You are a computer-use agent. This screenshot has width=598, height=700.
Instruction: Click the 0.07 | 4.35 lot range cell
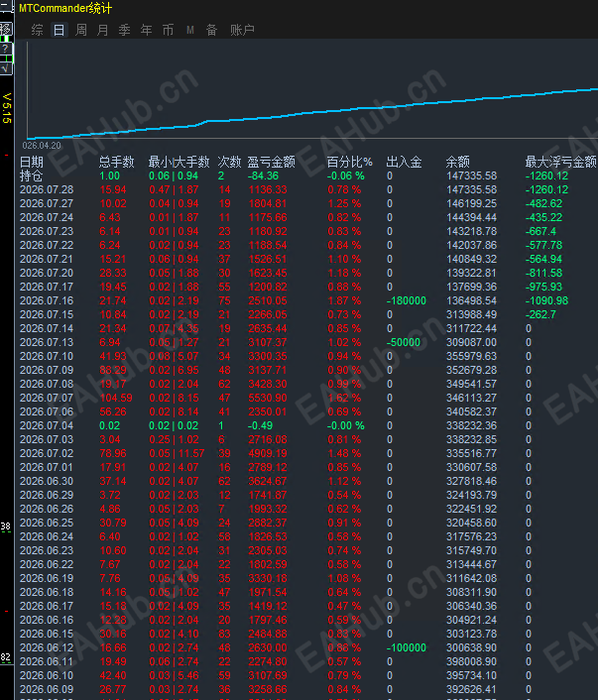point(174,328)
